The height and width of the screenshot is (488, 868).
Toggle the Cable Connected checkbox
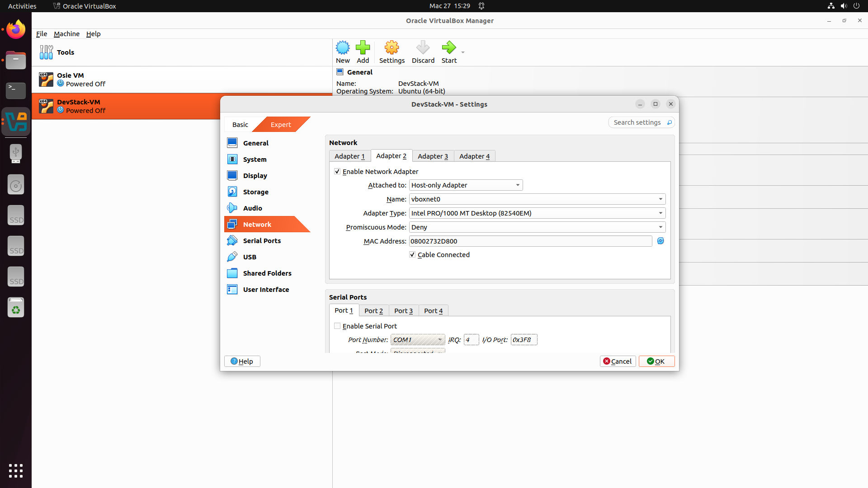coord(412,254)
